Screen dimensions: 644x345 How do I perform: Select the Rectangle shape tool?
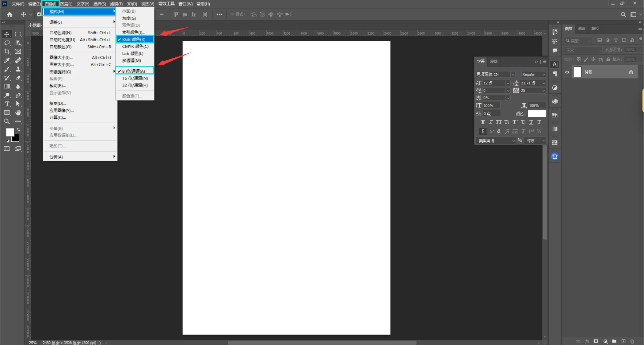(x=7, y=113)
